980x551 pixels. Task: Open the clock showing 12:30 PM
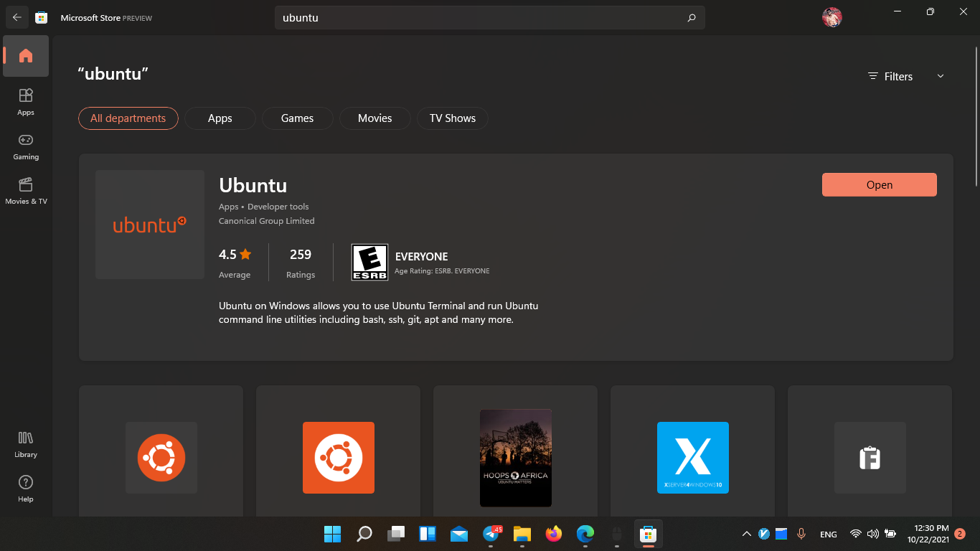929,534
